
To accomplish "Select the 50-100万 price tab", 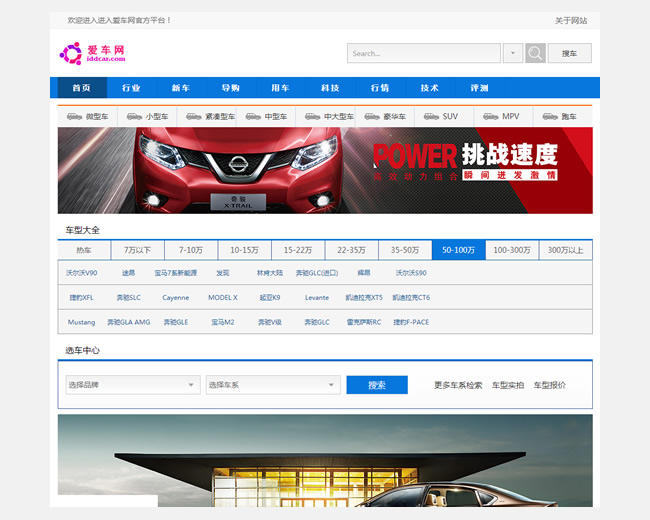I will pos(458,250).
